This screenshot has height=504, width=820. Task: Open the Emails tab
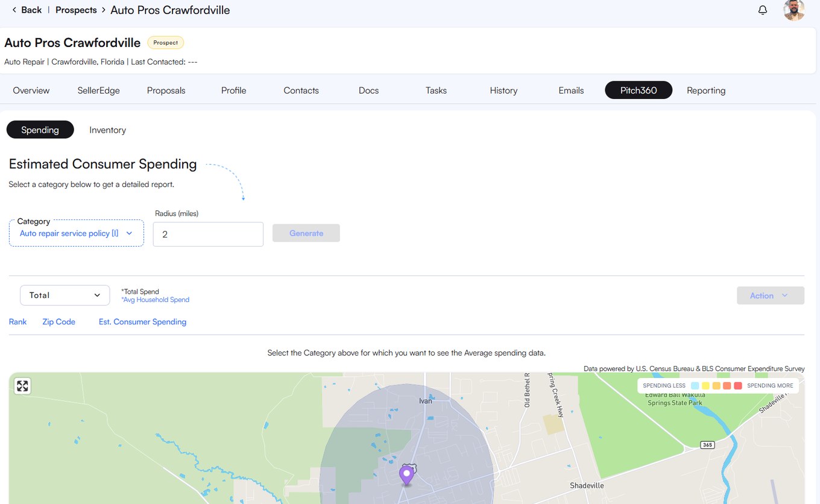click(x=571, y=90)
